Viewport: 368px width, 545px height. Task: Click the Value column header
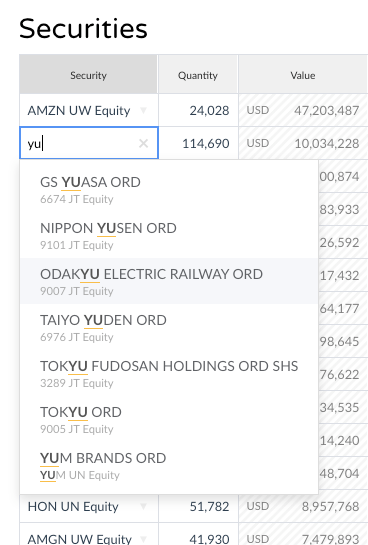point(303,74)
